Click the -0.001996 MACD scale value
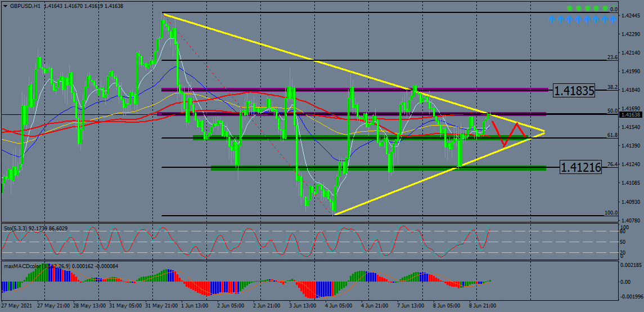644x312 pixels. (631, 296)
